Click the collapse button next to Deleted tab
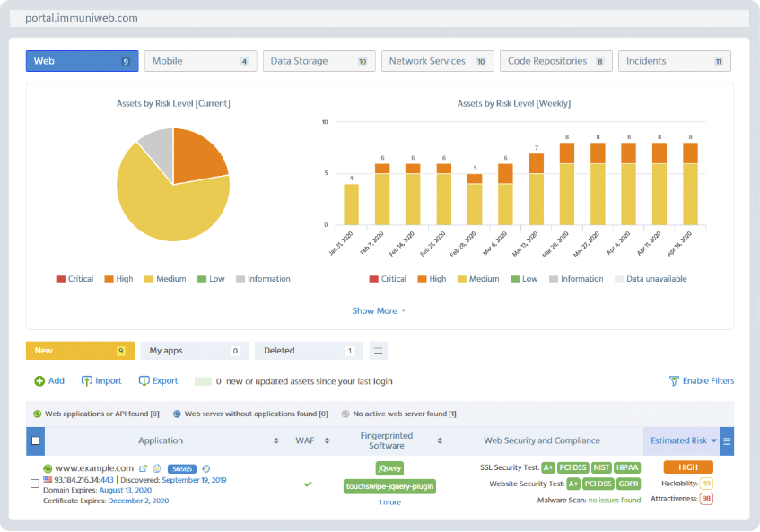Viewport: 760px width, 532px height. click(379, 351)
